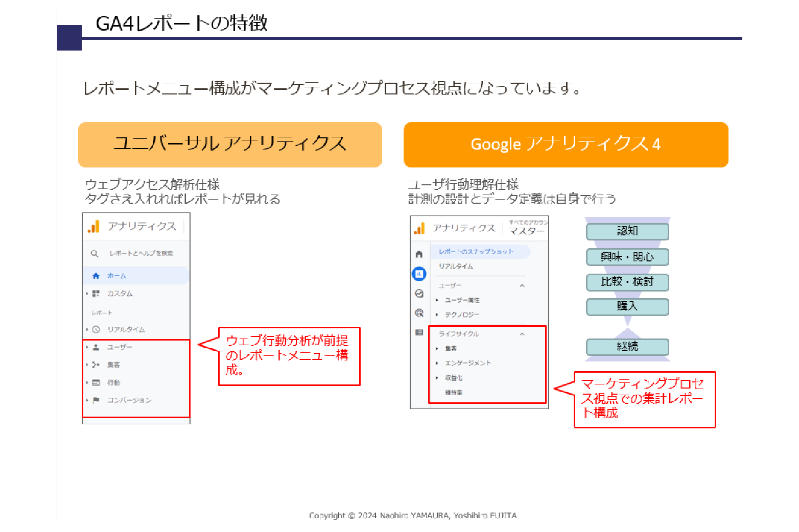Viewport: 799px width, 532px height.
Task: Expand the ユーザー属性 arrow in GA4
Action: (x=437, y=300)
